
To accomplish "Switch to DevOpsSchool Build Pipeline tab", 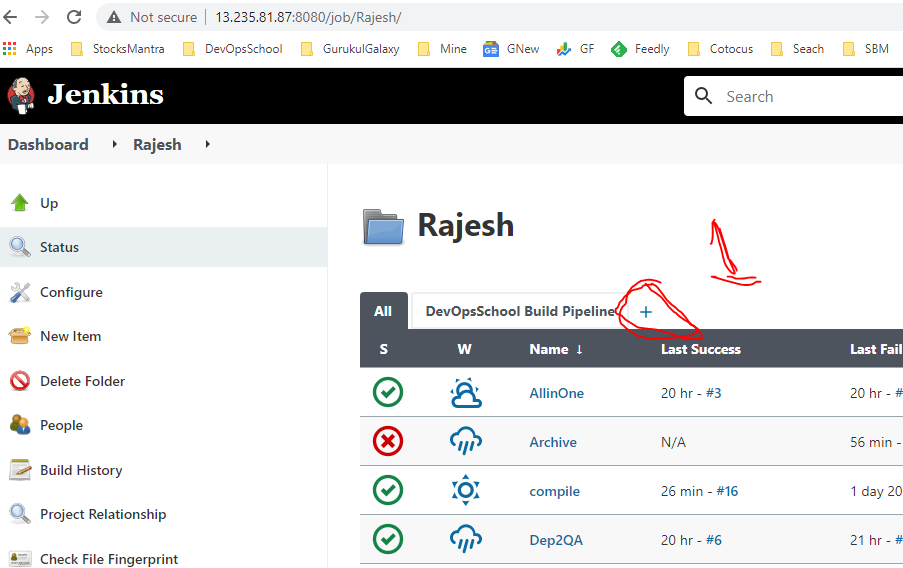I will 520,311.
